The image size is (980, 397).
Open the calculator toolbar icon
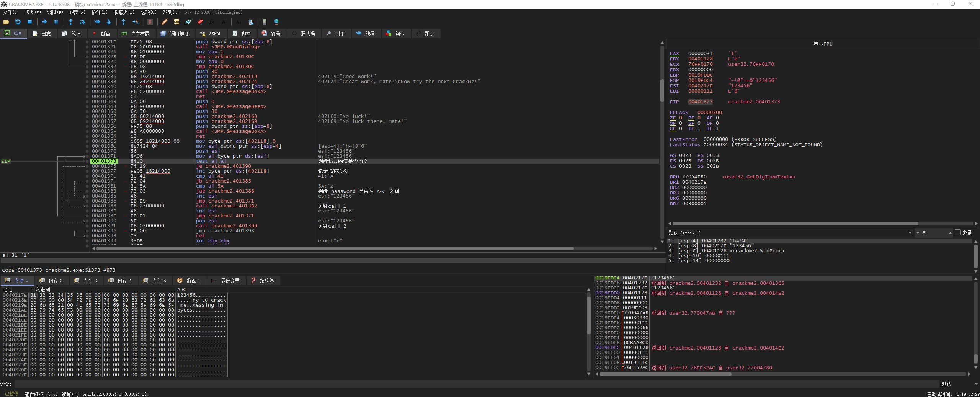264,22
